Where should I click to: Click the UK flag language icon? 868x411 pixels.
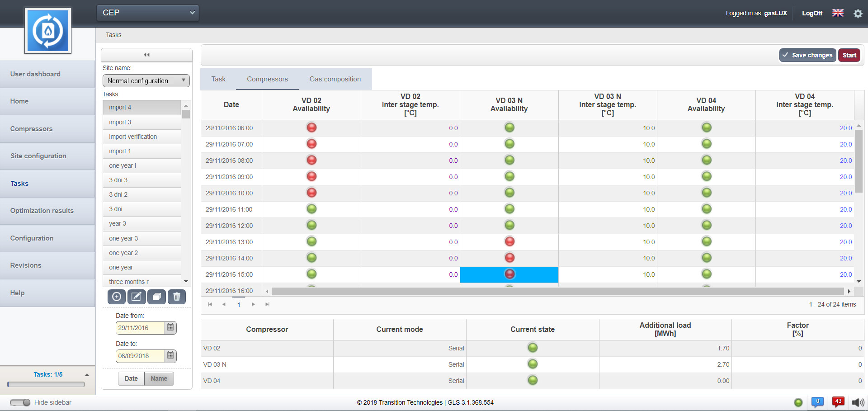838,13
